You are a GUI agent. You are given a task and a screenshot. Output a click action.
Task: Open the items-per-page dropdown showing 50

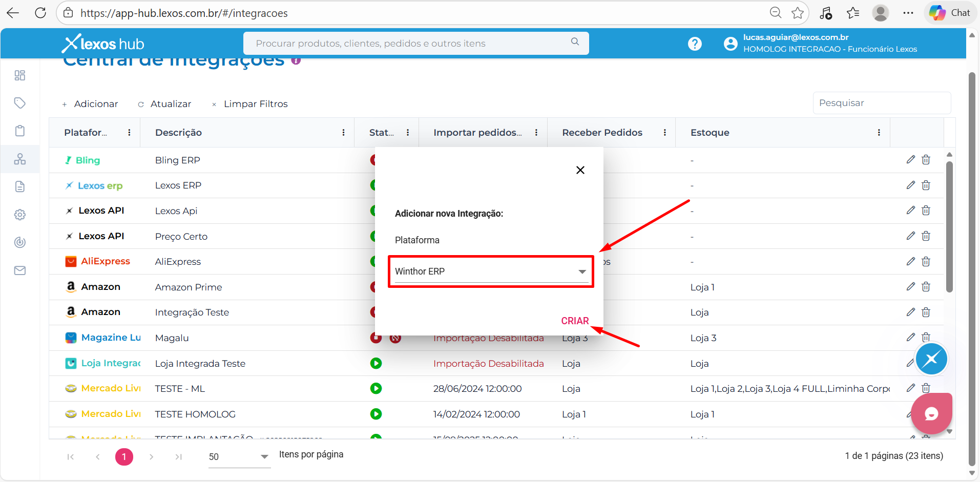coord(239,456)
